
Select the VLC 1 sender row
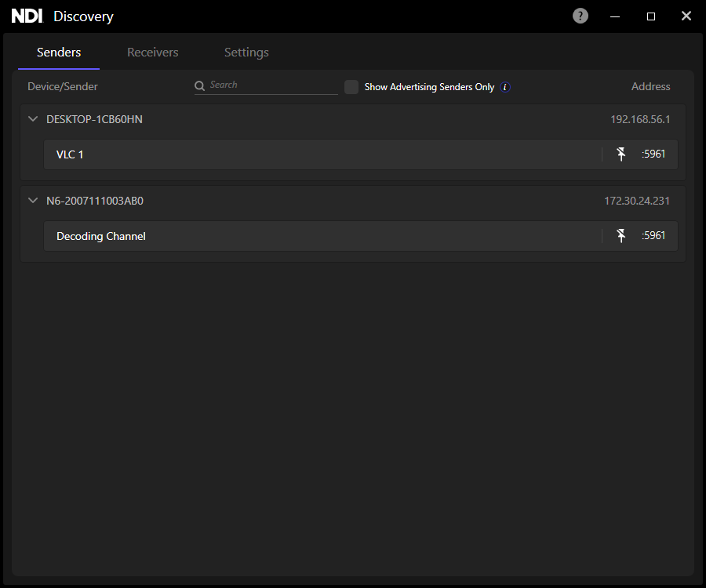(x=361, y=154)
